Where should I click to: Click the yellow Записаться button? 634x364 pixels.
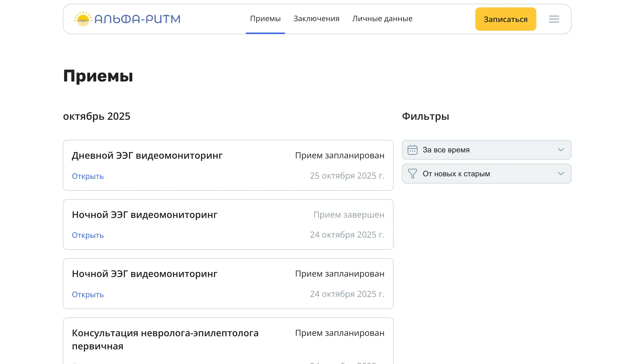(505, 19)
